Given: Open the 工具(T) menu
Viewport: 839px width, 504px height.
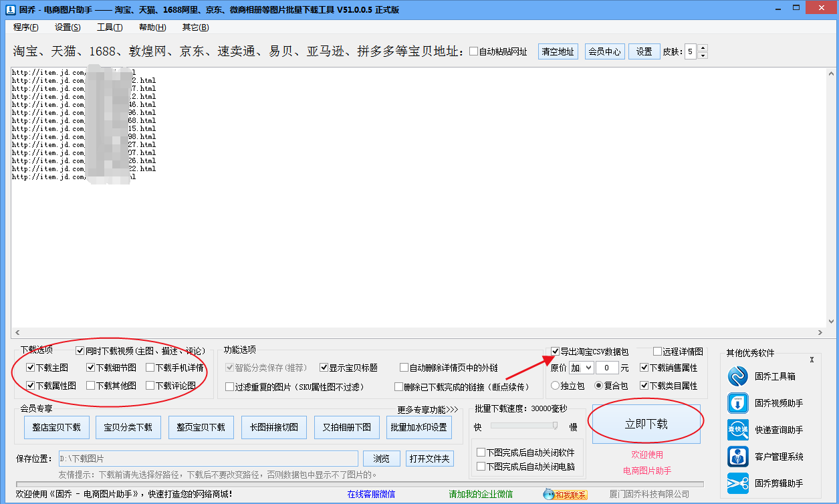Looking at the screenshot, I should pyautogui.click(x=110, y=27).
